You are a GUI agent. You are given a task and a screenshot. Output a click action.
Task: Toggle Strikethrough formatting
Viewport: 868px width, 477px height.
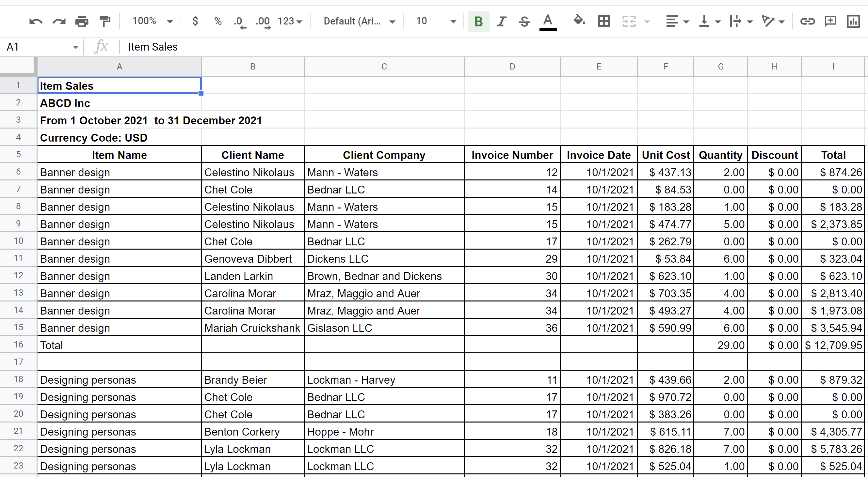click(x=524, y=22)
